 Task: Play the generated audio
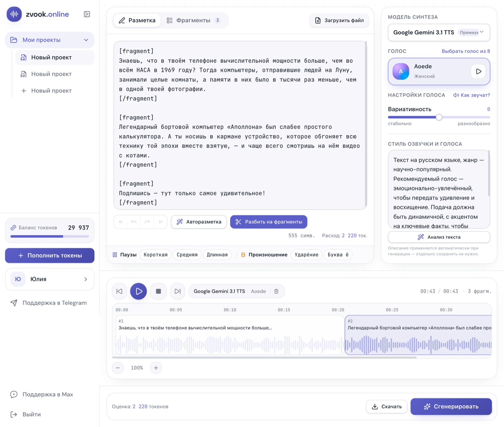[x=139, y=291]
